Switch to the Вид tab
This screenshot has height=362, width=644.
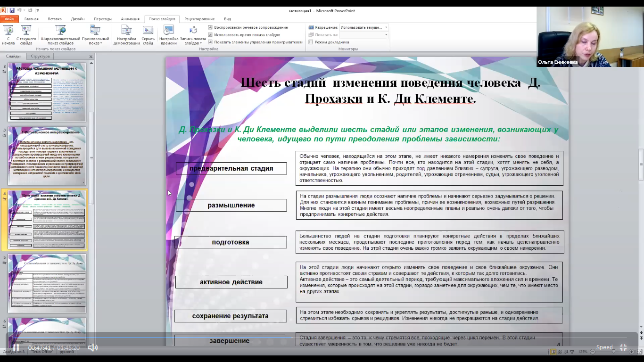227,19
